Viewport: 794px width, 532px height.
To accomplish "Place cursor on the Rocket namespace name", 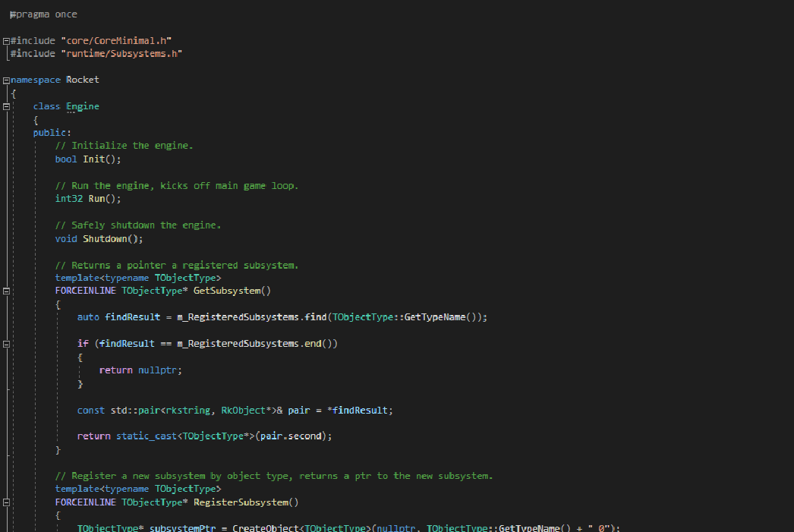I will tap(83, 80).
